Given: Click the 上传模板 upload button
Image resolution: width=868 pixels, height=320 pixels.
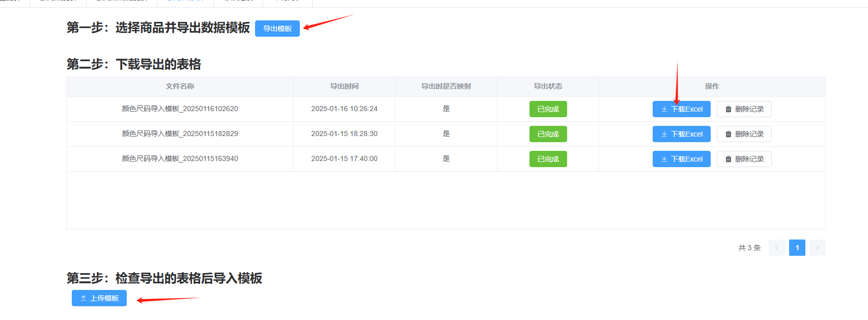Looking at the screenshot, I should coord(99,298).
